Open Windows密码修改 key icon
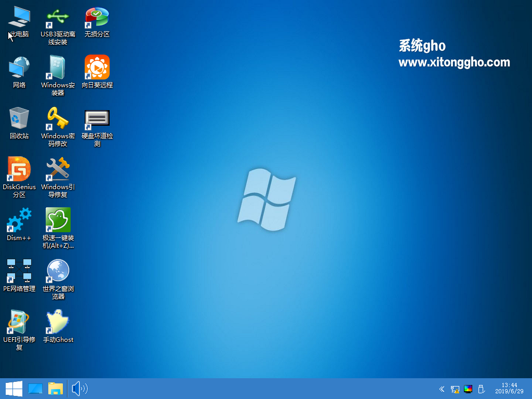The height and width of the screenshot is (399, 532). [x=58, y=127]
